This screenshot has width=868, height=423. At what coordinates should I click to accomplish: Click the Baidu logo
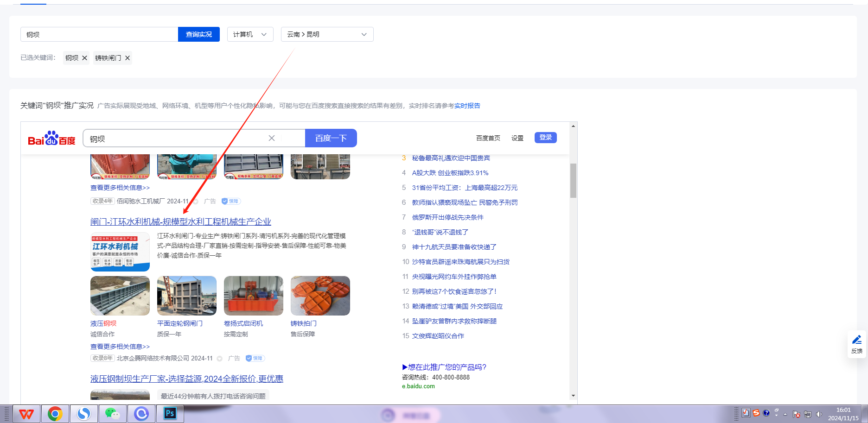tap(51, 139)
